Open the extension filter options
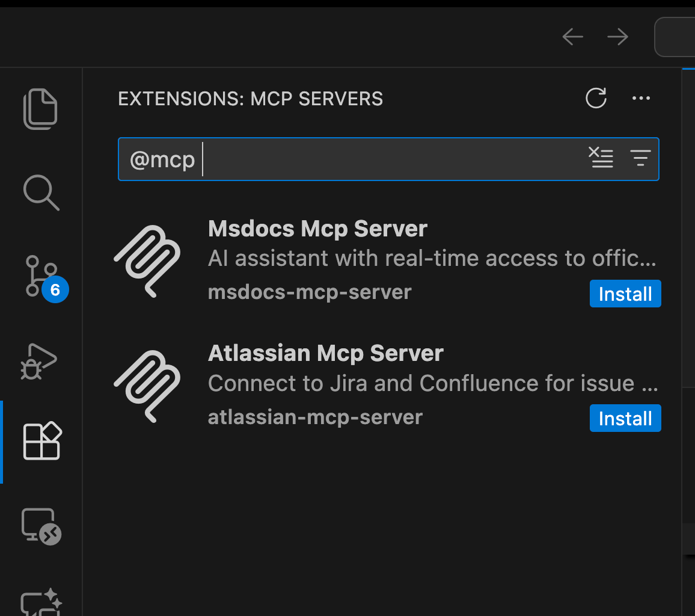This screenshot has width=695, height=616. click(x=640, y=158)
